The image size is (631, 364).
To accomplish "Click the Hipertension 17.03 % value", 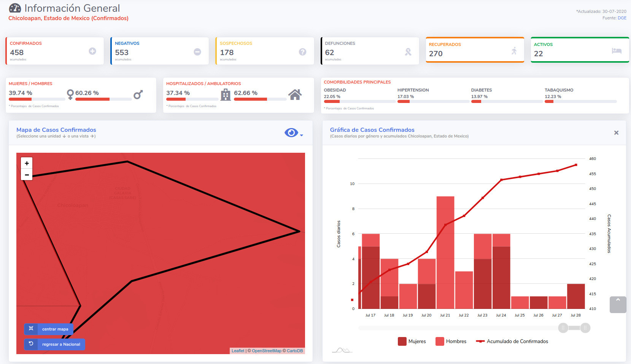I will [x=405, y=97].
